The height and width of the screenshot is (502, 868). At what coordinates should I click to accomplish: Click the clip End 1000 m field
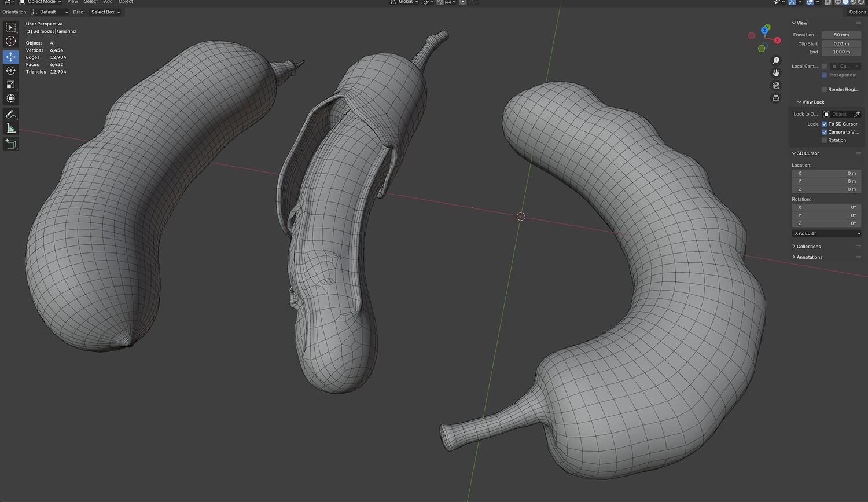pyautogui.click(x=841, y=52)
